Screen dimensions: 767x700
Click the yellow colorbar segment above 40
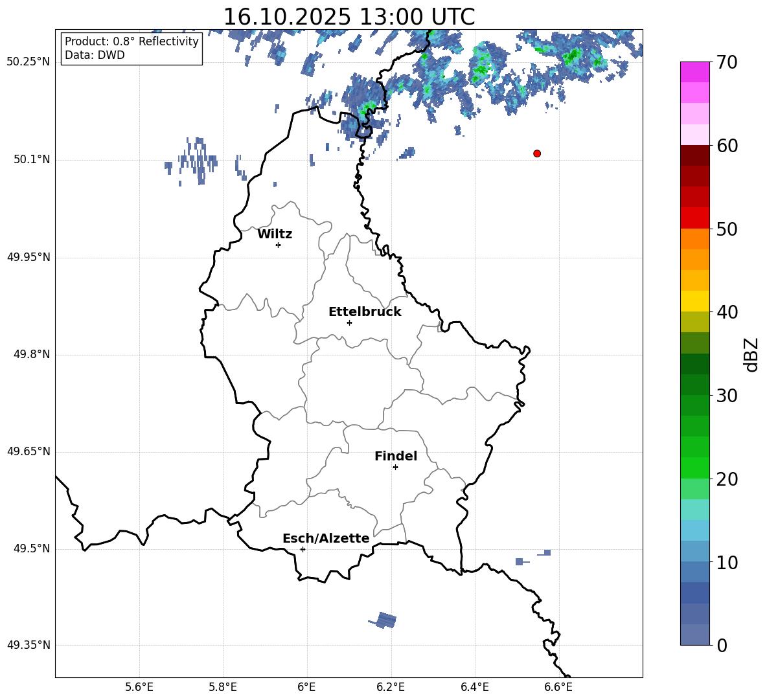click(x=695, y=301)
